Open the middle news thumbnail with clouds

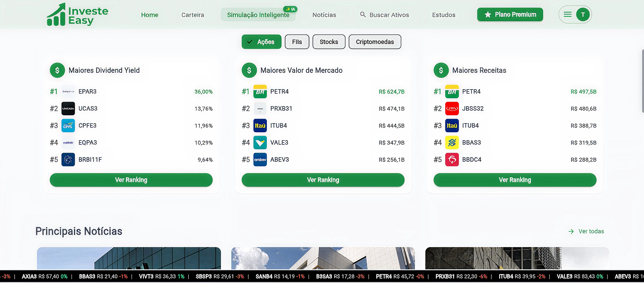323,258
